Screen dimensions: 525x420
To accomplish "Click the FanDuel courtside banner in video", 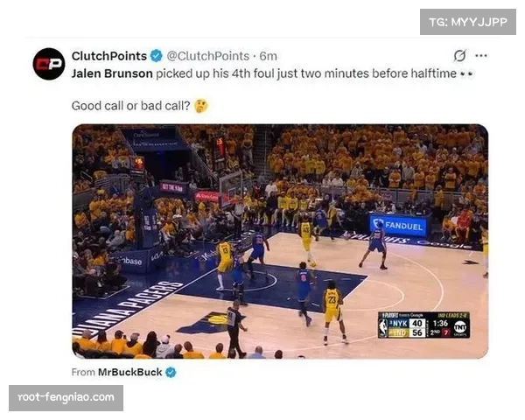I will (398, 226).
